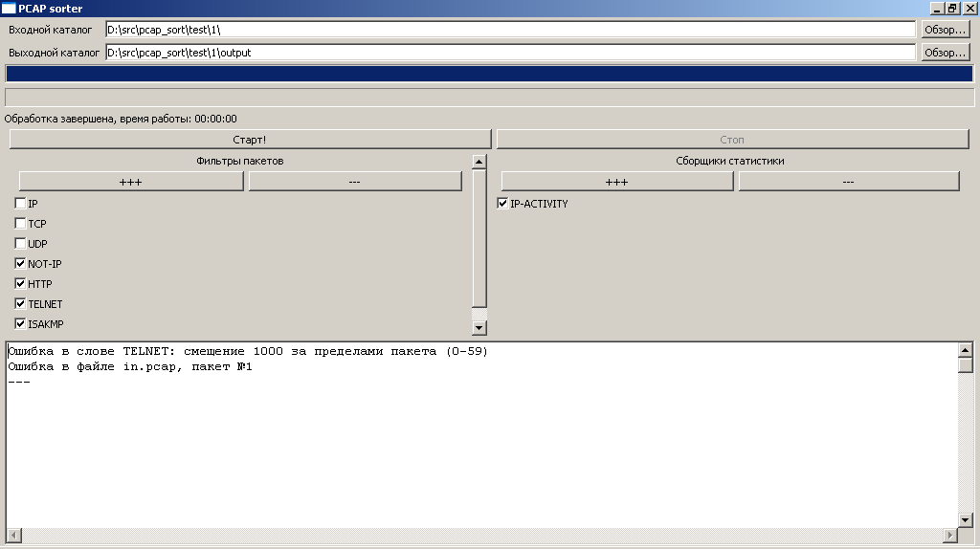
Task: Click filter list scroll up arrow
Action: pyautogui.click(x=479, y=162)
